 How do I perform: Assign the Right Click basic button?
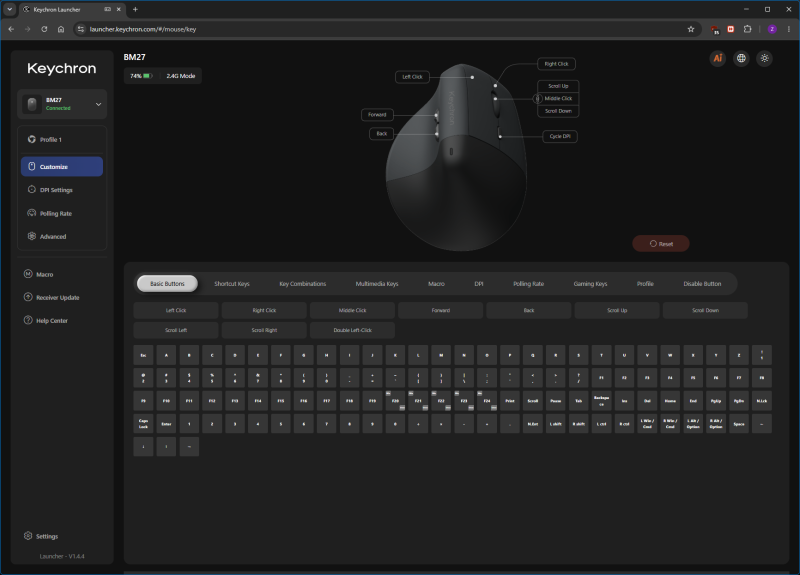coord(264,310)
